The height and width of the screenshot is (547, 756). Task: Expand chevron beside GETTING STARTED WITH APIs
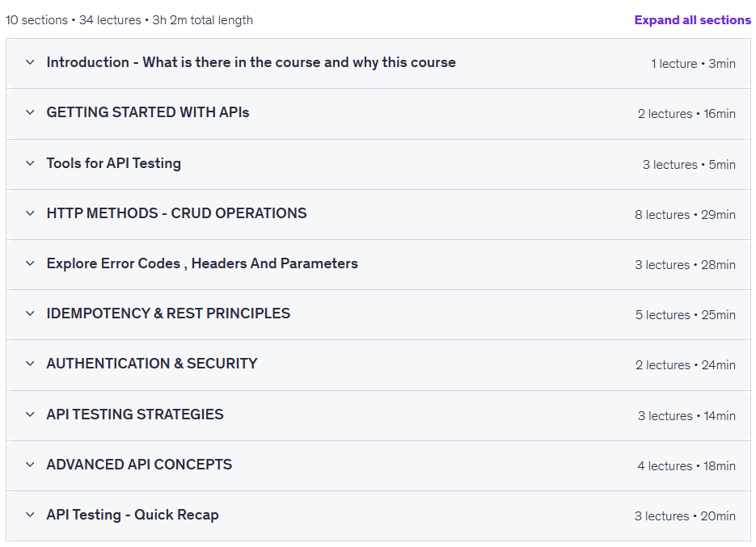point(30,112)
